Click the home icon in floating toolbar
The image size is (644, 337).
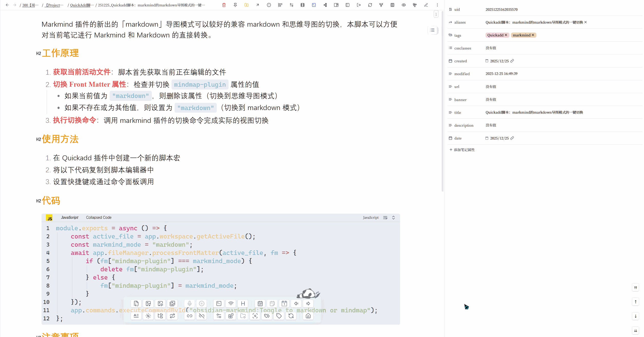(x=308, y=316)
